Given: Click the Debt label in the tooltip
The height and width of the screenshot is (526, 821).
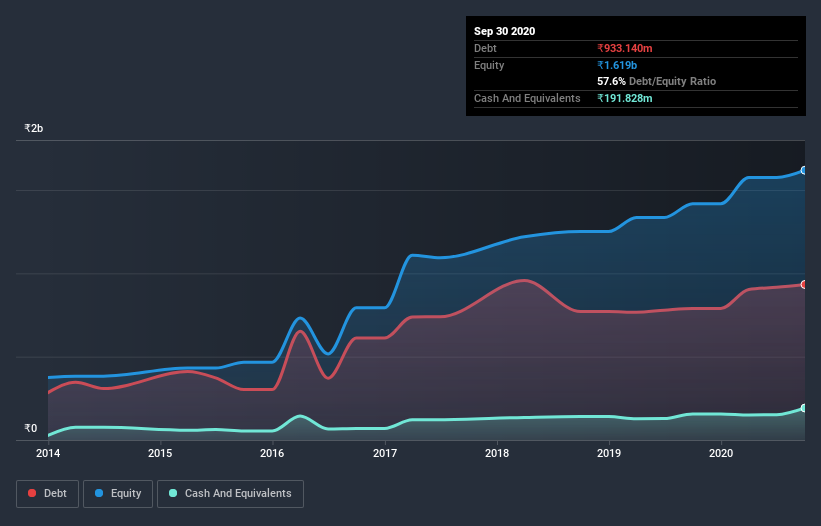Looking at the screenshot, I should (x=485, y=49).
